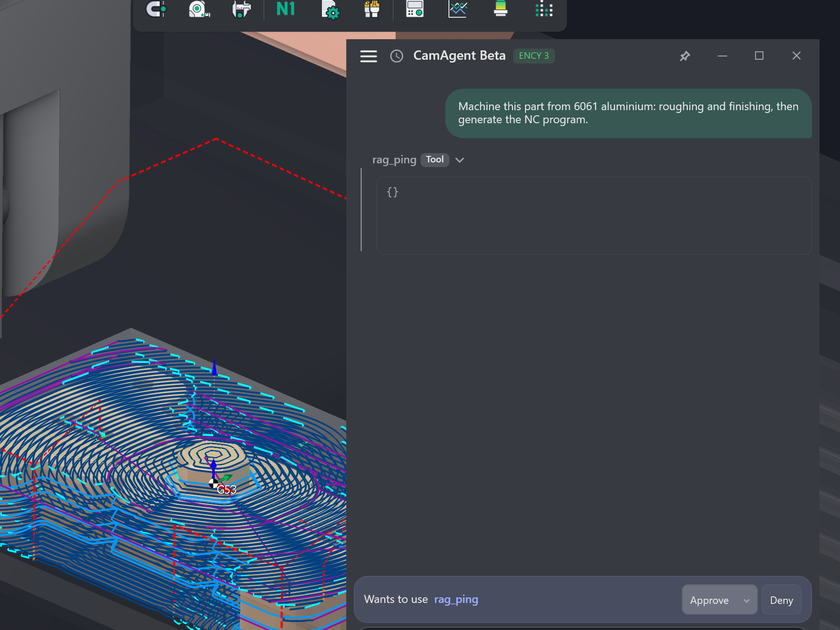Click the empty JSON arguments box
Image resolution: width=840 pixels, height=630 pixels.
[x=594, y=215]
